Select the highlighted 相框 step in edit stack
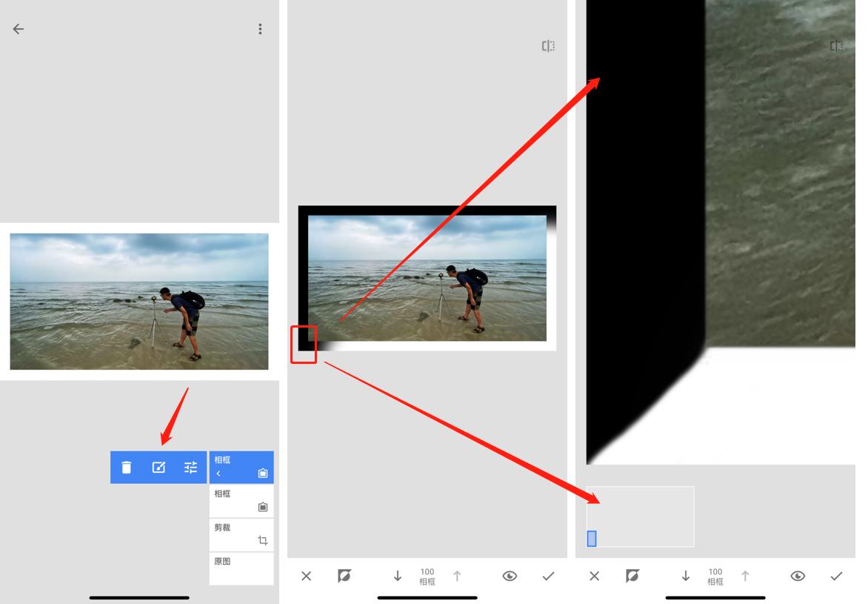 [241, 467]
